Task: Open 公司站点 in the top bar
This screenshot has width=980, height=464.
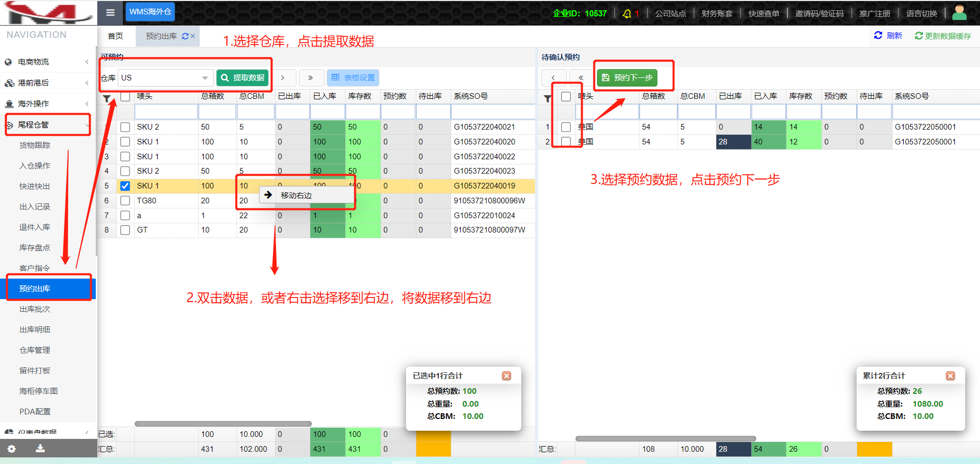Action: tap(671, 14)
